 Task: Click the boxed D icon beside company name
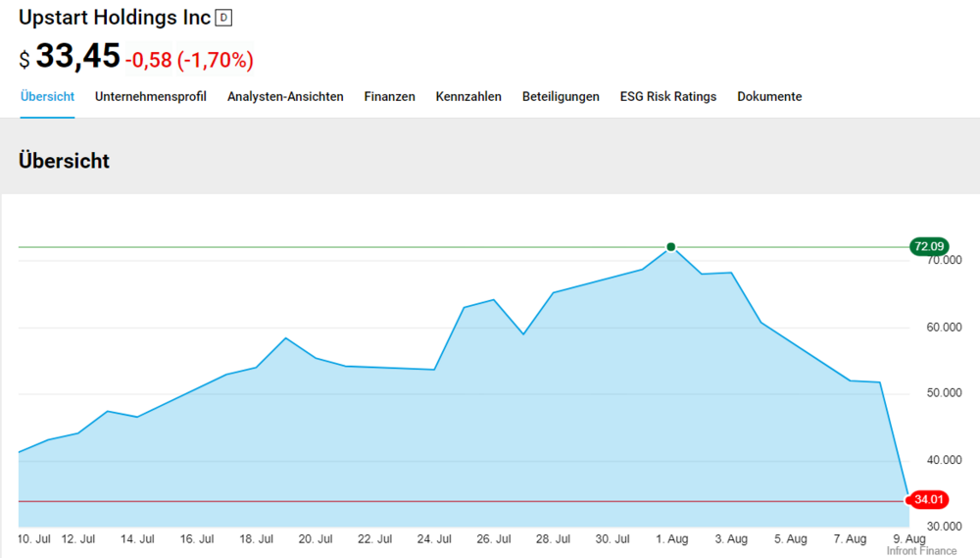[x=223, y=18]
